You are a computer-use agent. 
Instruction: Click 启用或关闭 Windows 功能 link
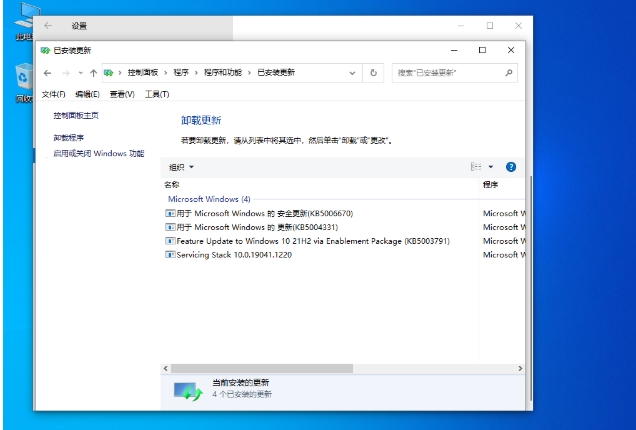point(98,154)
